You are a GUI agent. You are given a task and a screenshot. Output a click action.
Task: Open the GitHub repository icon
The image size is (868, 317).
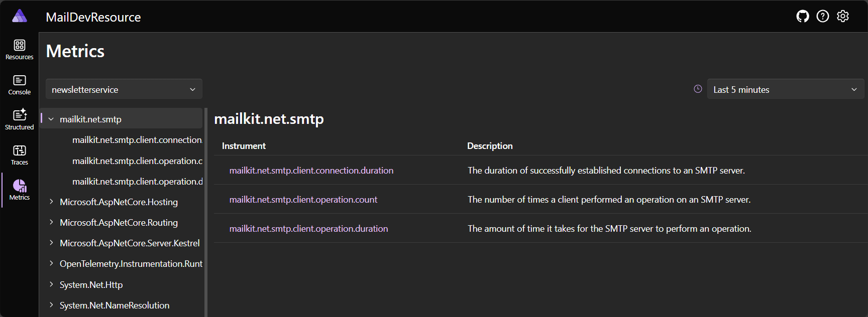click(803, 17)
